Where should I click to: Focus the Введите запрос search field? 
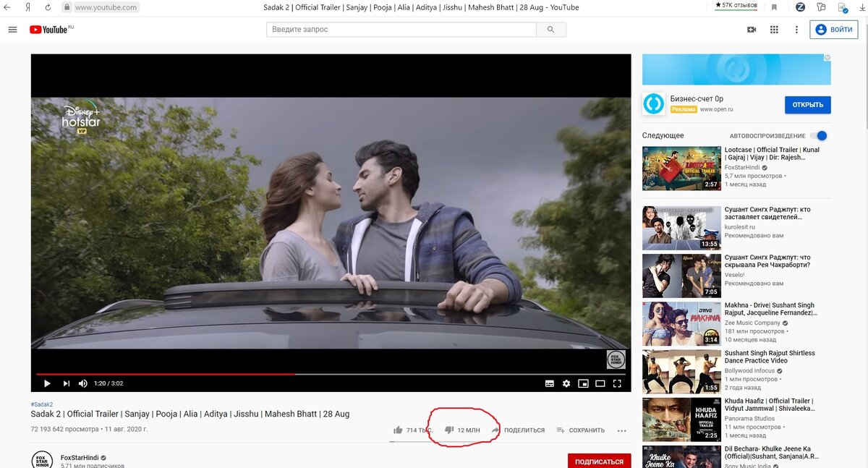pyautogui.click(x=401, y=30)
